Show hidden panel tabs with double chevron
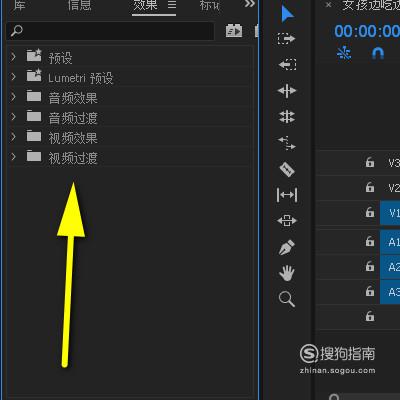Image resolution: width=400 pixels, height=400 pixels. point(249,4)
